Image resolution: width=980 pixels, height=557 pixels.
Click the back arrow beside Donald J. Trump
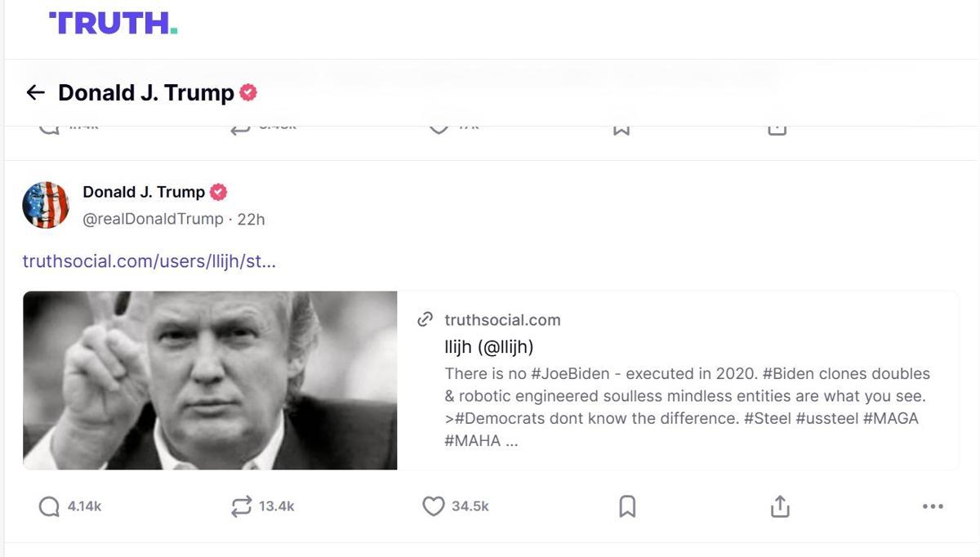(x=35, y=93)
